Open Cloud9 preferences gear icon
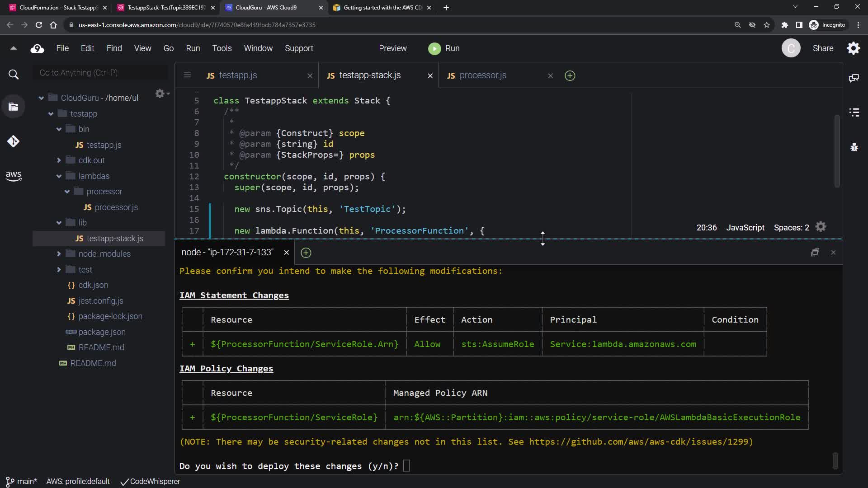Viewport: 868px width, 488px height. 853,48
